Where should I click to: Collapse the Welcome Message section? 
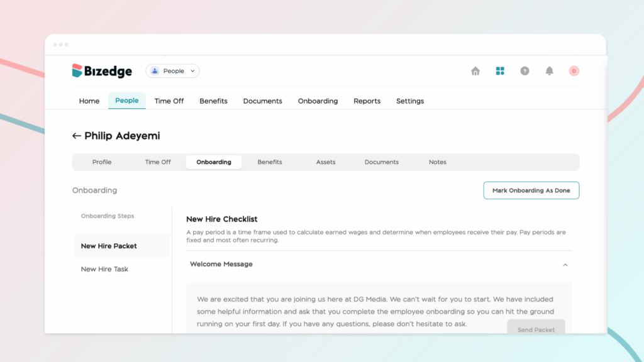565,265
